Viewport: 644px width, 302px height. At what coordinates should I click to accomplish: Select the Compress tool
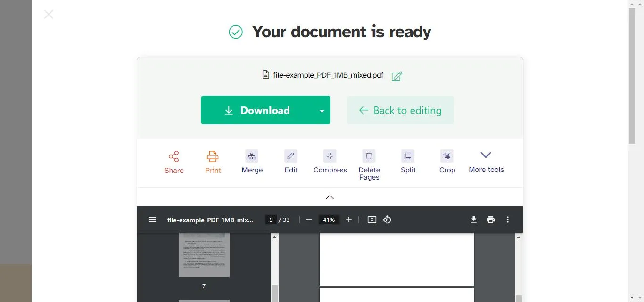point(330,162)
